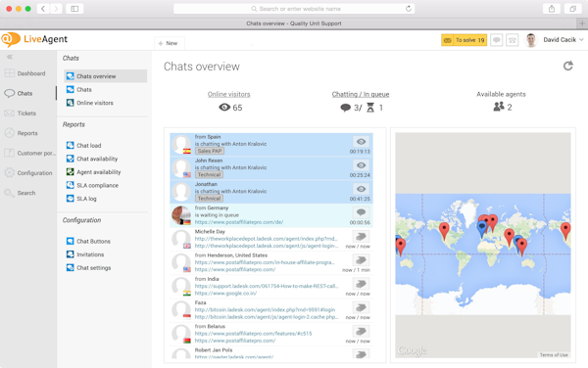Click Technical tag on John Resen chat
Image resolution: width=588 pixels, height=368 pixels.
tap(209, 174)
